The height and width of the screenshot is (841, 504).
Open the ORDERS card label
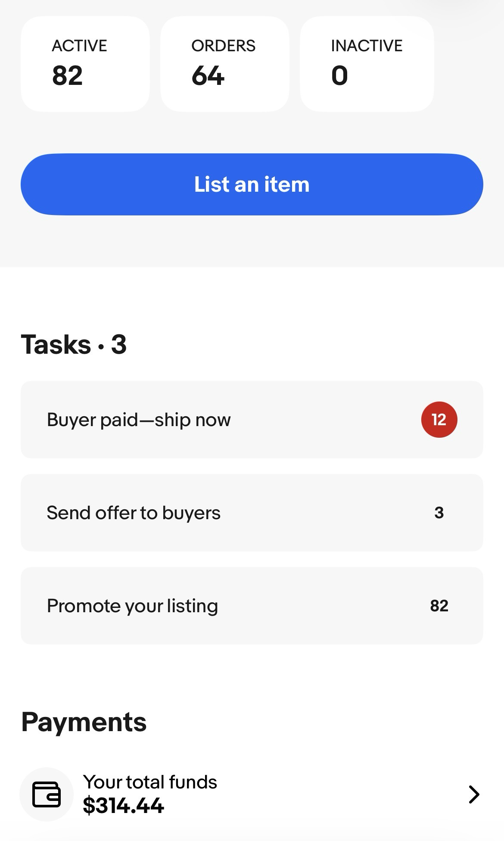click(x=223, y=46)
